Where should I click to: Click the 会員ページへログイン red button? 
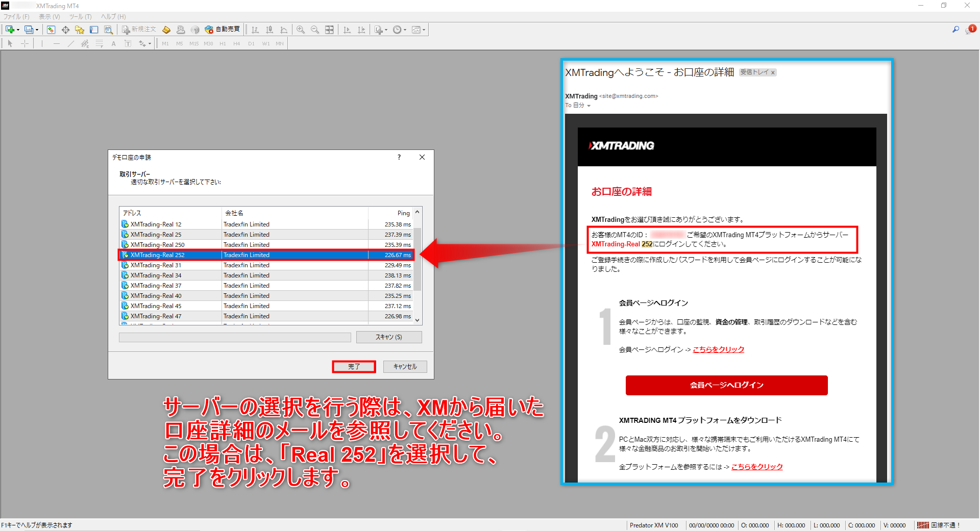tap(726, 385)
